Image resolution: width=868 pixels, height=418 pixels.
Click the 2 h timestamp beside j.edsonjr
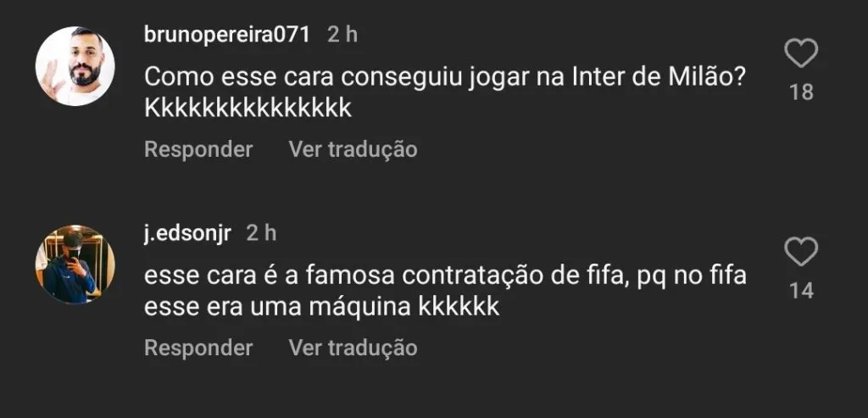261,233
